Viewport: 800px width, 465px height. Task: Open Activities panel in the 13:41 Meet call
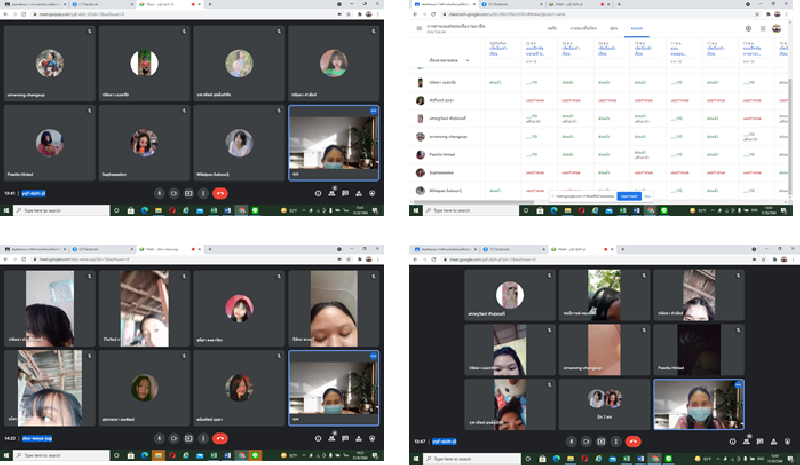tap(359, 193)
